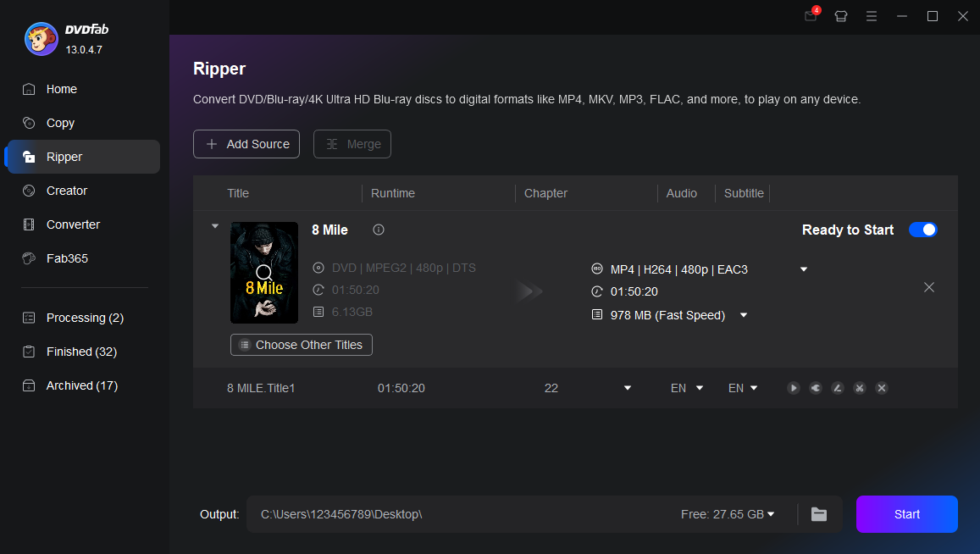Image resolution: width=980 pixels, height=554 pixels.
Task: Open video edit pencil icon for Title1
Action: [x=838, y=388]
